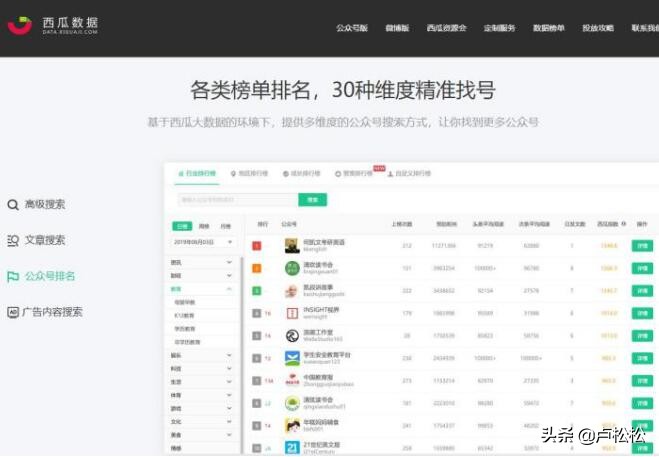Expand the 文化 category

pos(202,422)
